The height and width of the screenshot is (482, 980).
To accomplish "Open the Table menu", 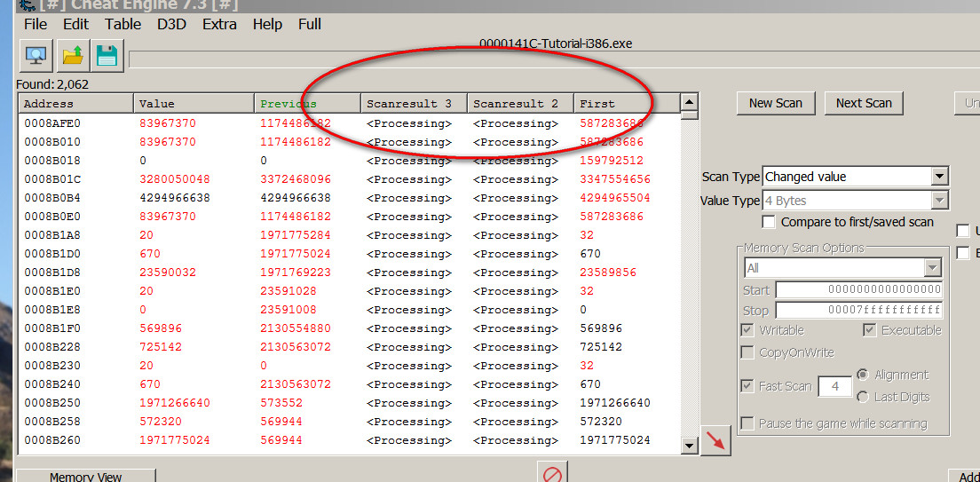I will pyautogui.click(x=122, y=24).
